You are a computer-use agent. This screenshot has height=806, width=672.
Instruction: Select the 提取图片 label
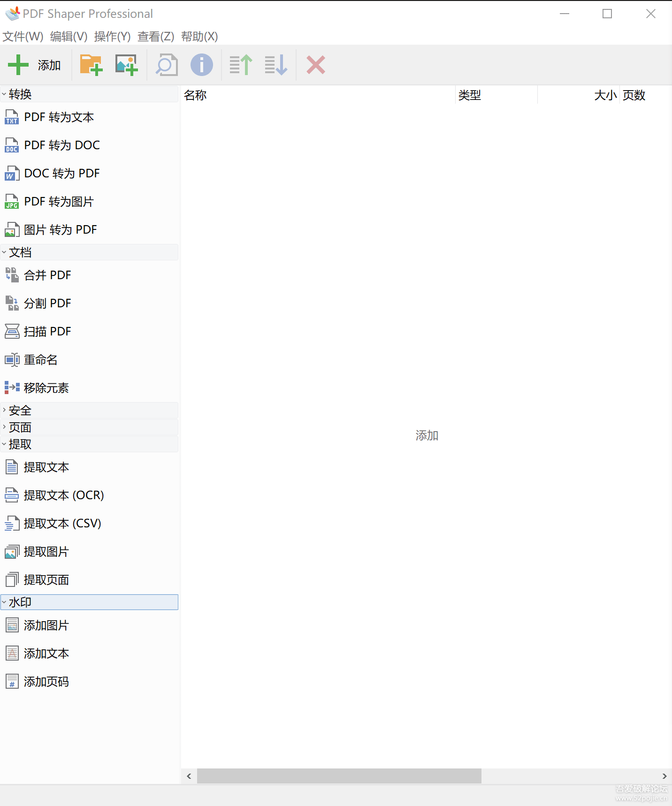[46, 552]
